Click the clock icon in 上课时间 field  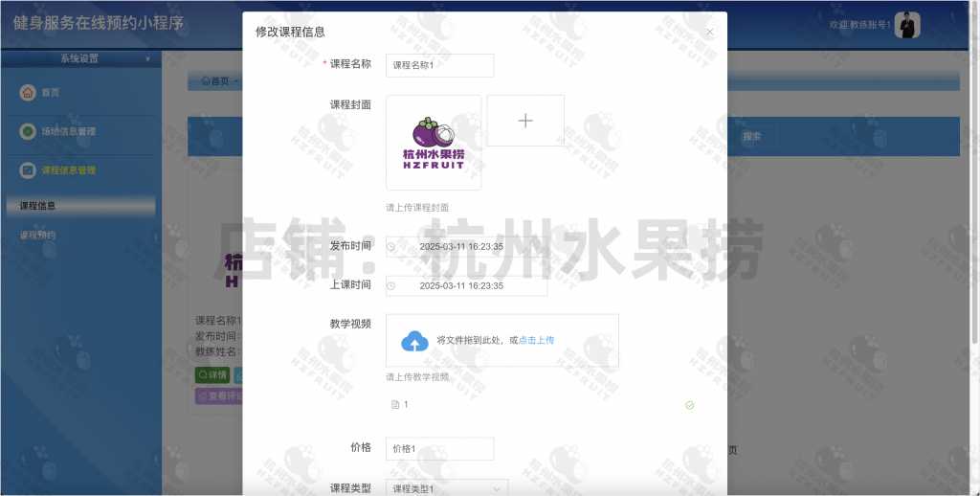tap(391, 286)
